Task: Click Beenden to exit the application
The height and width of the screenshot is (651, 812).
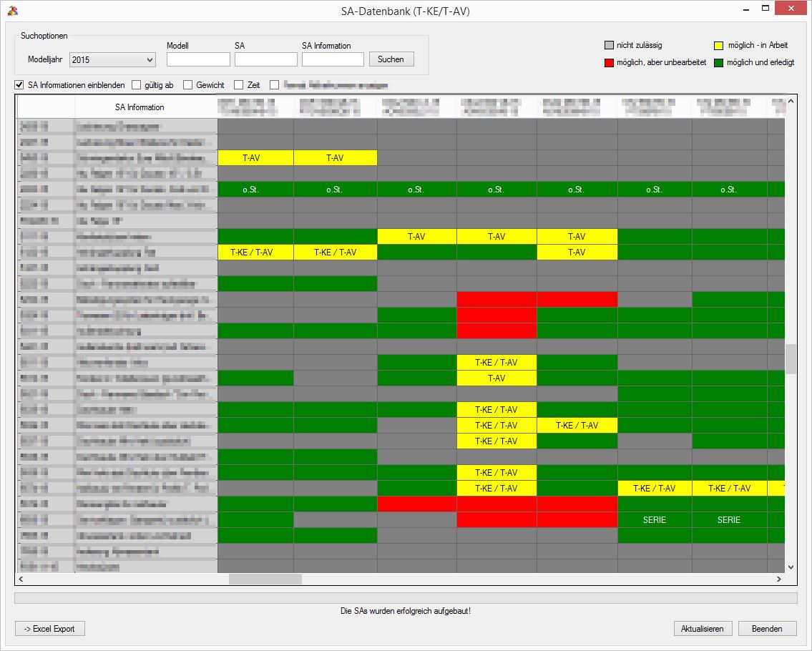Action: point(767,629)
